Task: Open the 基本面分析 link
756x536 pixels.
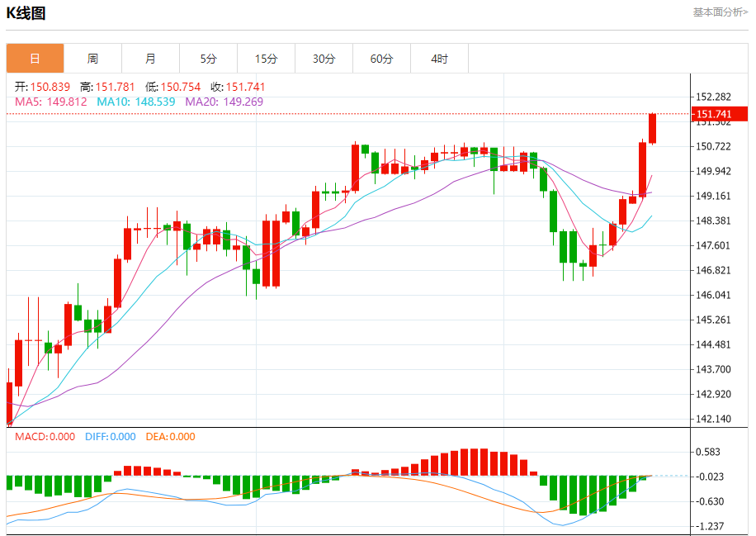Action: click(x=720, y=12)
